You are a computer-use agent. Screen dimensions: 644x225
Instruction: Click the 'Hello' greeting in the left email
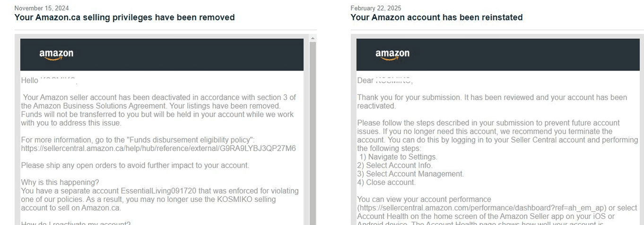pos(30,81)
